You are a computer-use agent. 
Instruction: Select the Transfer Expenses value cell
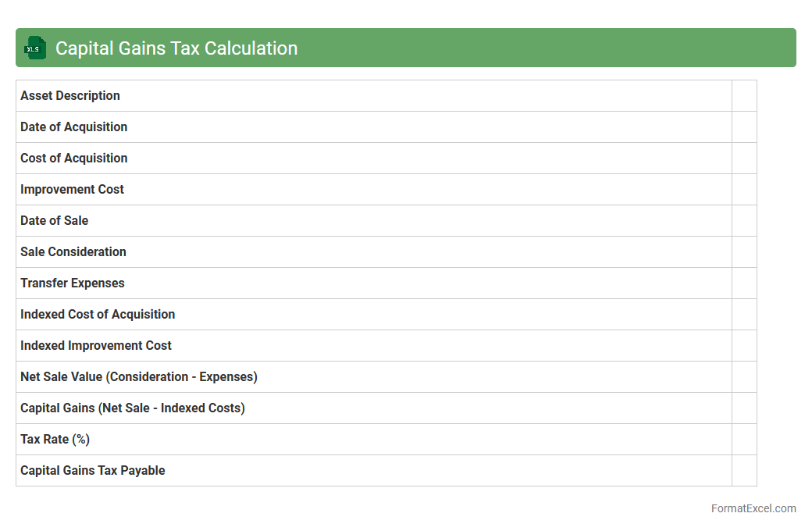[744, 283]
